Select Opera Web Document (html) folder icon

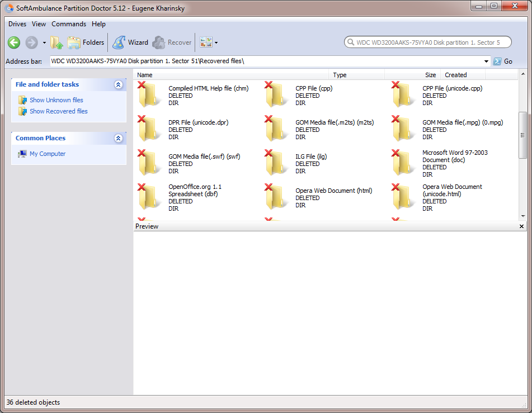coord(275,197)
